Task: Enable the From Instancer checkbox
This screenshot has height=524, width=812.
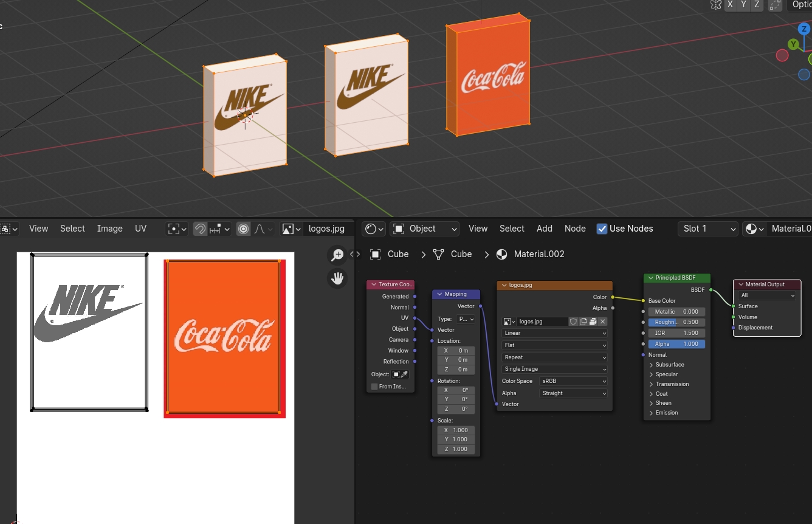Action: (374, 387)
